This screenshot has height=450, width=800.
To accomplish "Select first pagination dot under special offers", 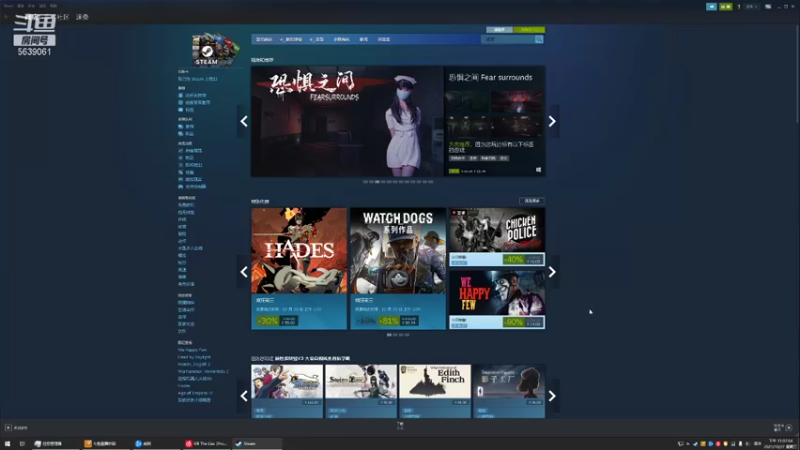I will coord(389,335).
